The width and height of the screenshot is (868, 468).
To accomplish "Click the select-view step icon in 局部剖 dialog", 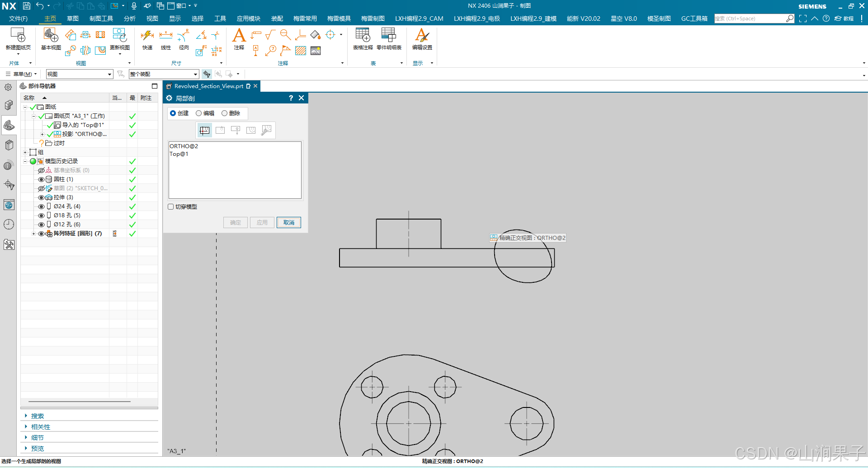I will point(205,130).
